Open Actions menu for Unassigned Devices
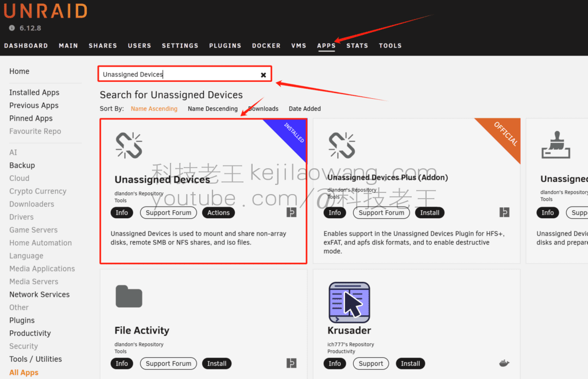Screen dimensions: 588x379 218,212
